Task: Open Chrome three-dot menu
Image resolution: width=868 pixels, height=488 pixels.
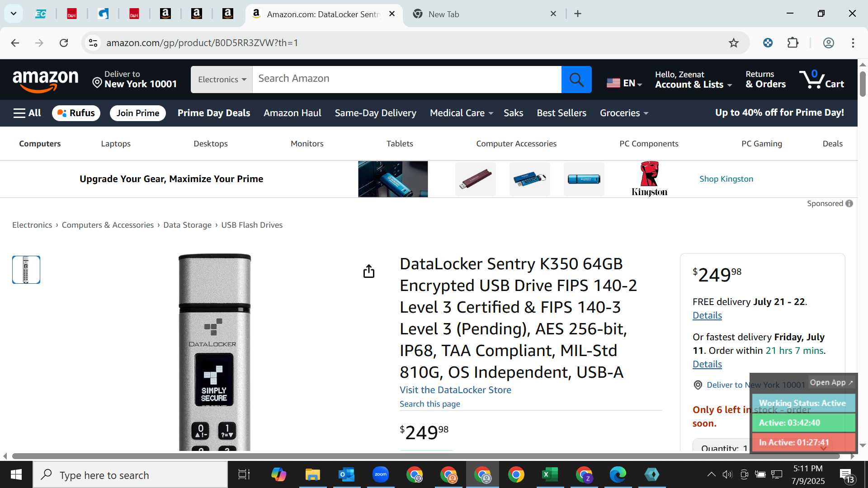Action: click(853, 43)
